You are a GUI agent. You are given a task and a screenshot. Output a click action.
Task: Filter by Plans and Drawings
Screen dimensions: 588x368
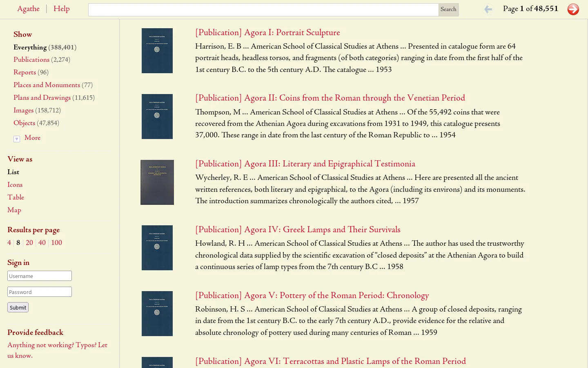[x=42, y=98]
